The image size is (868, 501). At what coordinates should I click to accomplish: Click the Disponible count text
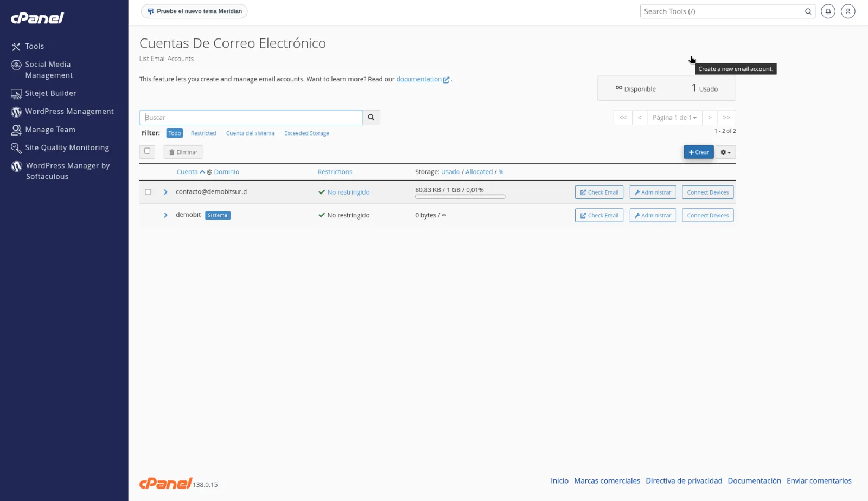tap(635, 88)
